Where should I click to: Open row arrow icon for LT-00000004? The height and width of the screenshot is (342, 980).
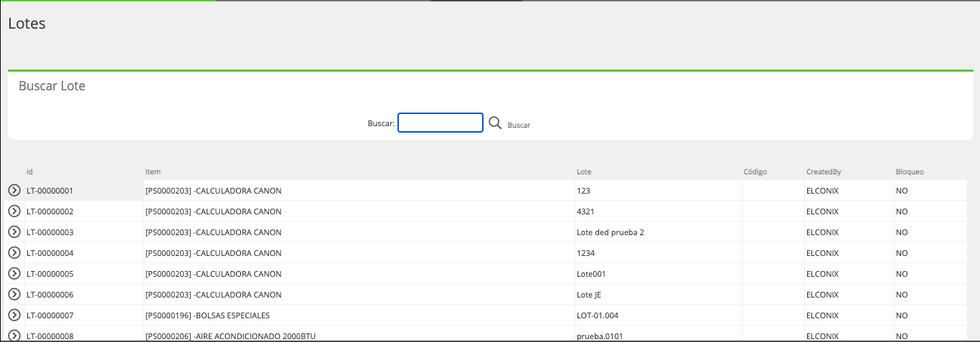tap(14, 252)
